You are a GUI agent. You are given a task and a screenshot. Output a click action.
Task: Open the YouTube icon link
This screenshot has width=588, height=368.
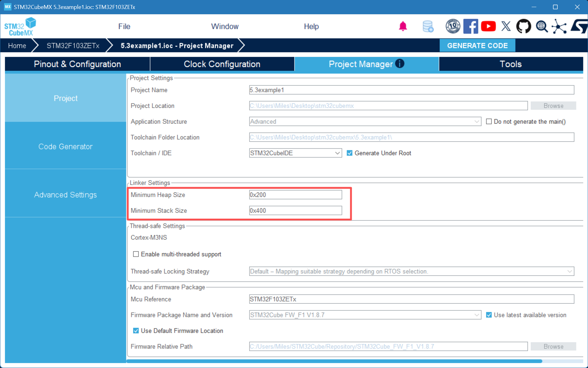[488, 26]
